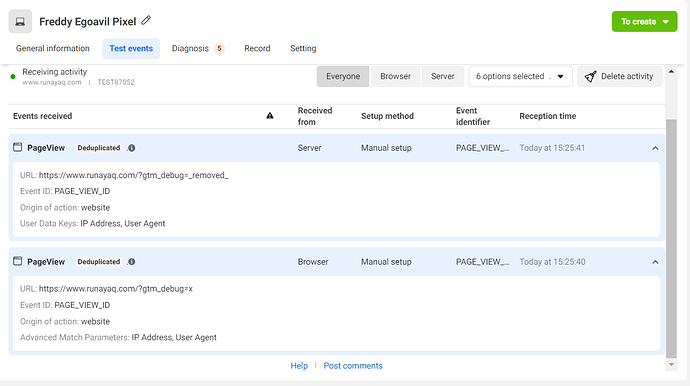Click the Deduplicated badge on Server row
Screen dimensions: 690x386
click(x=99, y=148)
